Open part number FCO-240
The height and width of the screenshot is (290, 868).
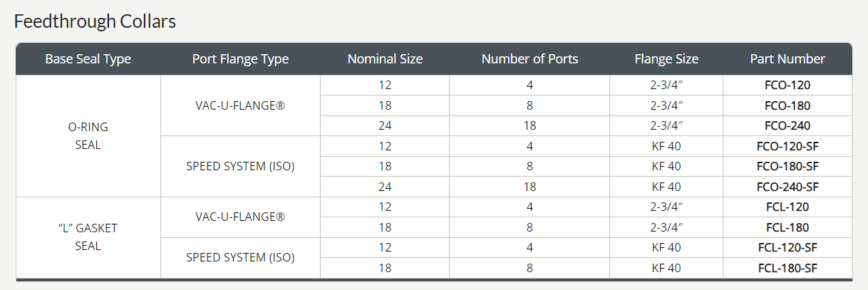(x=787, y=126)
